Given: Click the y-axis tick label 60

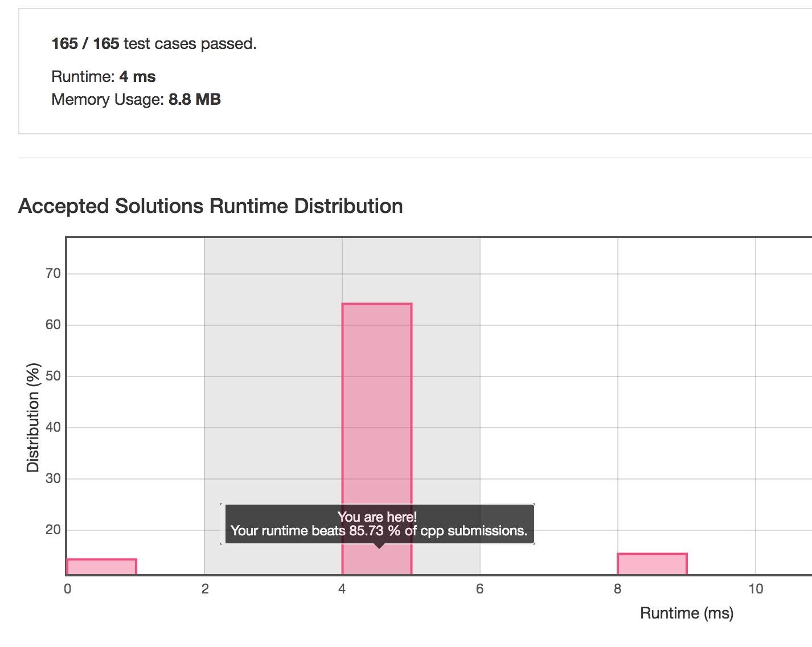Looking at the screenshot, I should tap(53, 325).
